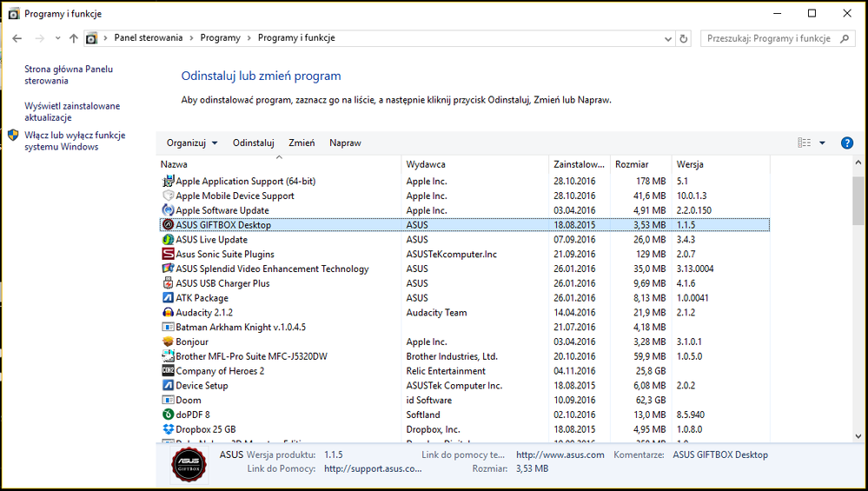Select the Doom size 62,3 GB cell
Image resolution: width=868 pixels, height=491 pixels.
[x=651, y=401]
